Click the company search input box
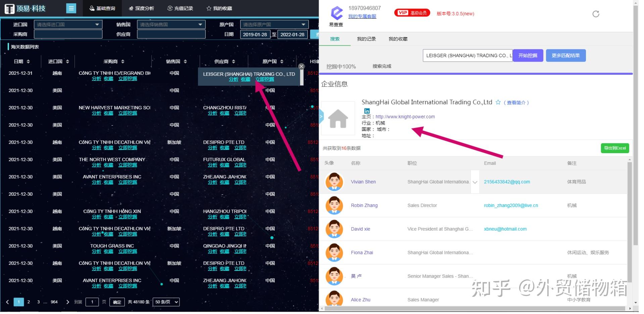Viewport: 644px width, 314px height. [467, 56]
